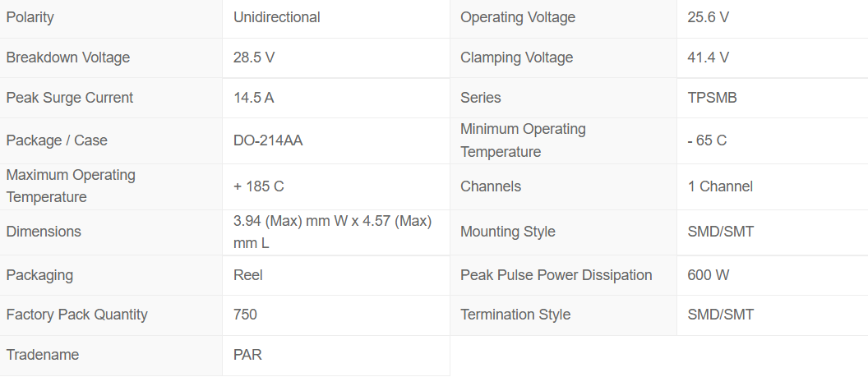Click the Breakdown Voltage label
This screenshot has height=377, width=868.
[x=68, y=57]
